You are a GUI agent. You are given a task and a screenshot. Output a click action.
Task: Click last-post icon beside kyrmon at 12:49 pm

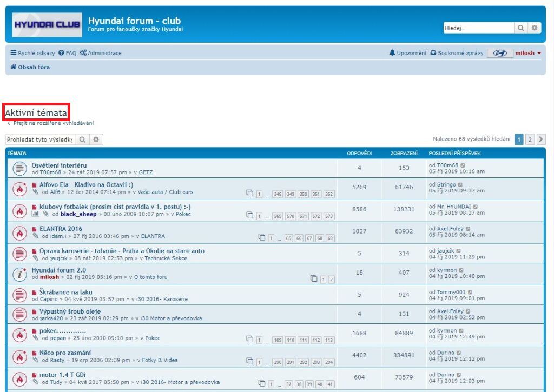coord(461,330)
